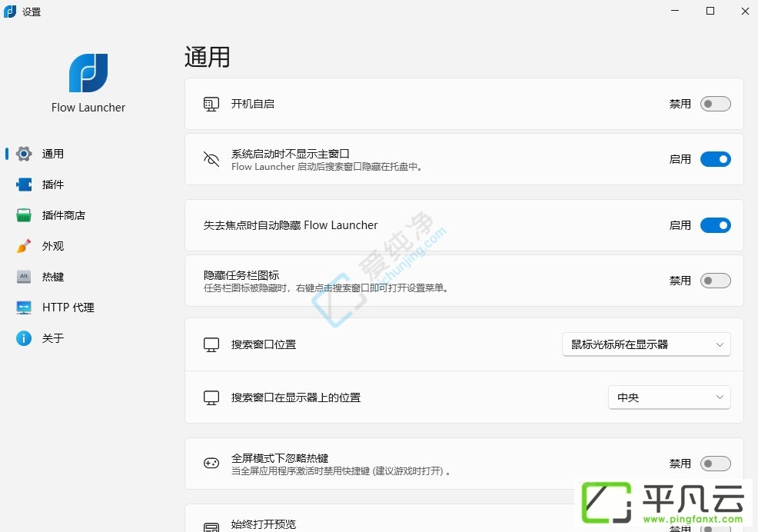
Task: Click the 失去焦点时自动隐藏 Flow Launcher label
Action: (291, 225)
